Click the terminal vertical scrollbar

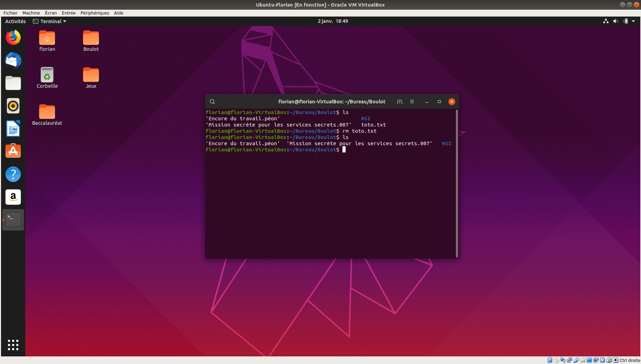(x=457, y=183)
